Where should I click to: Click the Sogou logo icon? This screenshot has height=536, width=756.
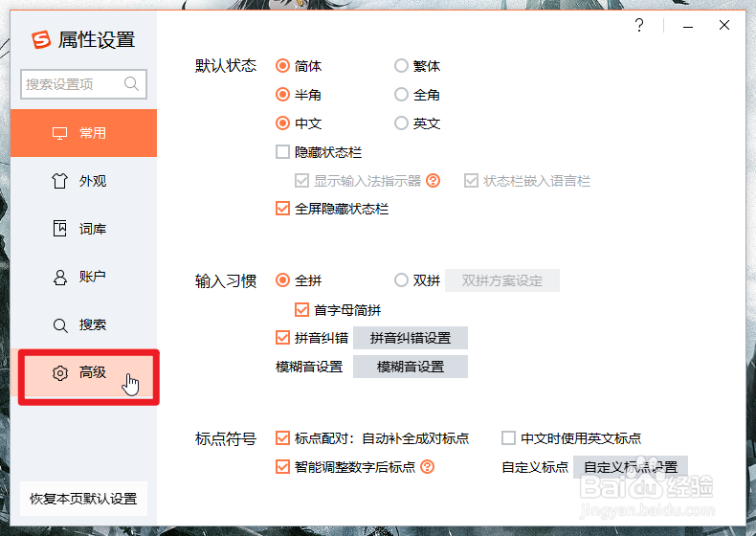(41, 39)
